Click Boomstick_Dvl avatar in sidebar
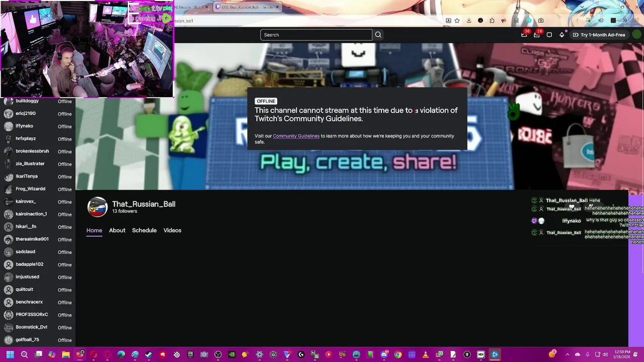 tap(8, 327)
